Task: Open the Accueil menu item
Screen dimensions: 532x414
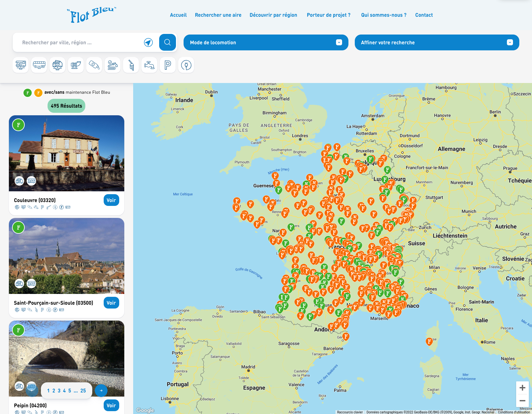Action: (178, 15)
